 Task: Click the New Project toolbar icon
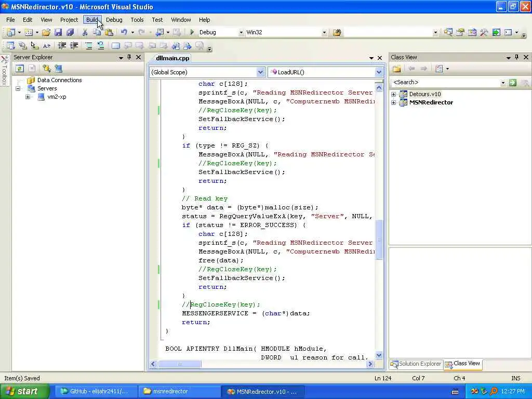point(11,32)
